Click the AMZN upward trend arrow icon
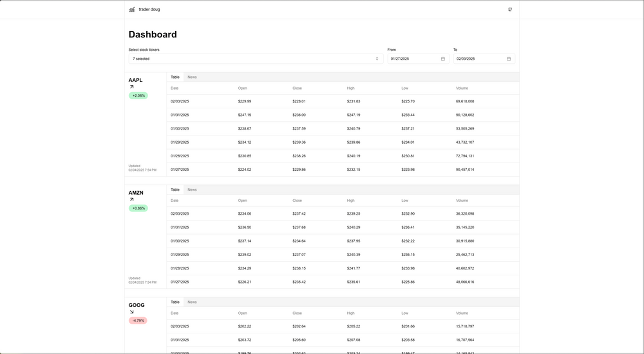This screenshot has height=354, width=644. (x=131, y=200)
